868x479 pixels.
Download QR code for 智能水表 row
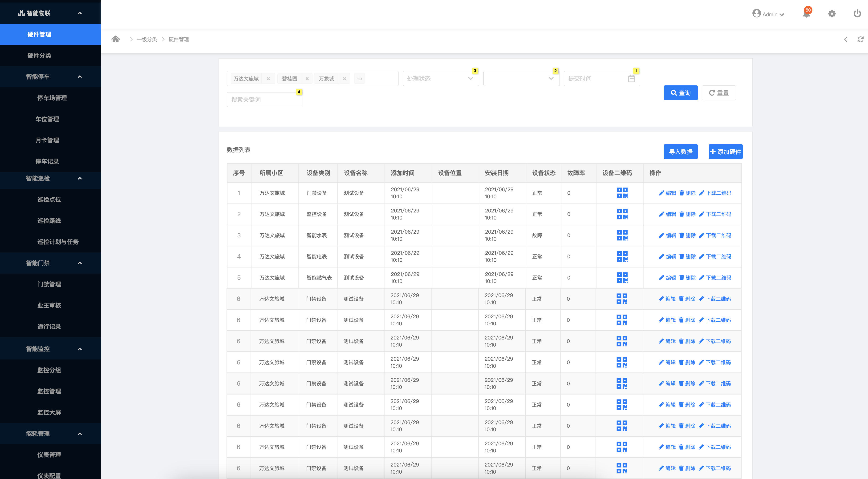[x=715, y=235]
